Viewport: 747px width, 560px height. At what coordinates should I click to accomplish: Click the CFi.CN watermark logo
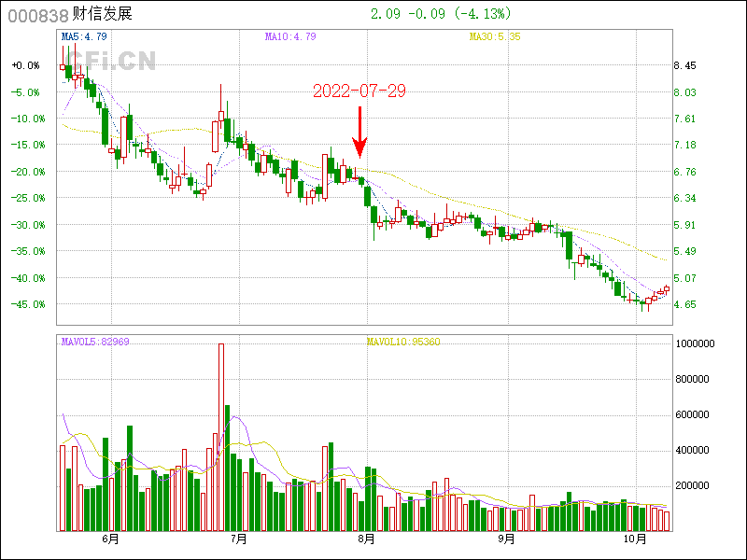pyautogui.click(x=108, y=61)
